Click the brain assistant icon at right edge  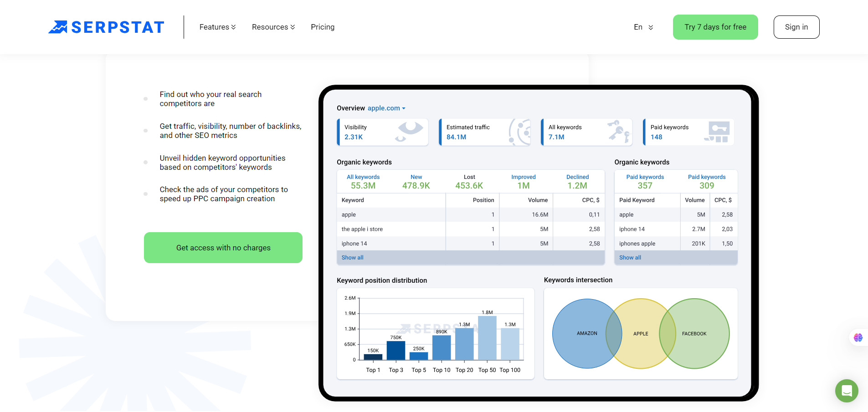858,337
